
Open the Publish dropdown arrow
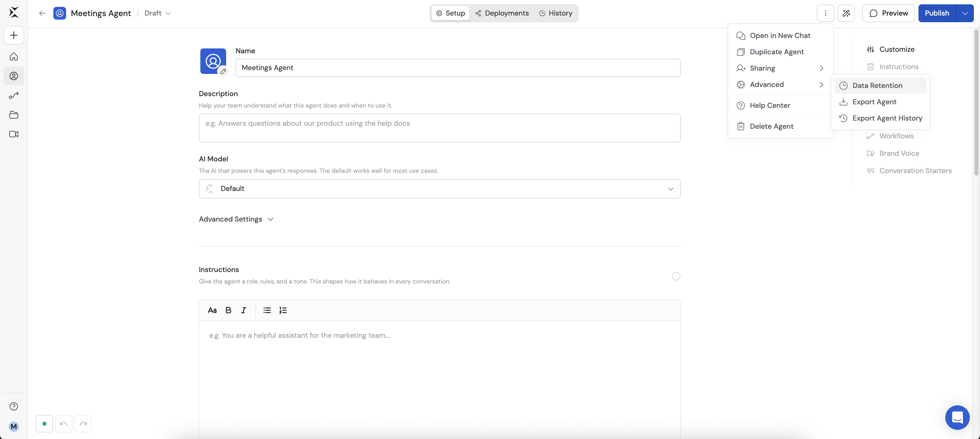coord(965,13)
